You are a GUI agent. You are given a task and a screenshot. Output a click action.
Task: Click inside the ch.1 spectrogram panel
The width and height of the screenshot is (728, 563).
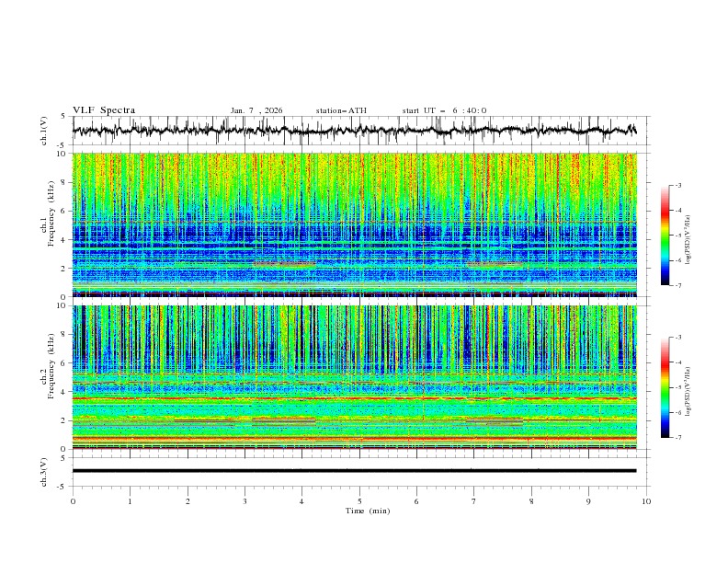click(354, 224)
